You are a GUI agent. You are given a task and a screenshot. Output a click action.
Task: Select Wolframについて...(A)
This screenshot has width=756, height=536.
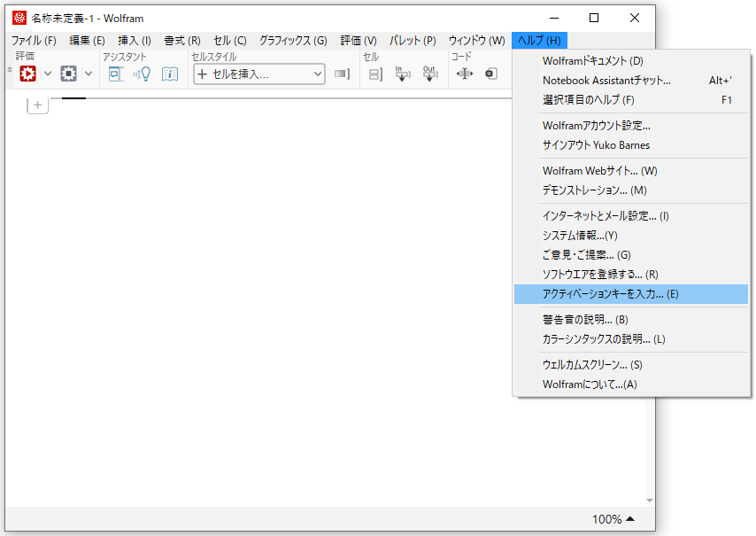(x=631, y=384)
